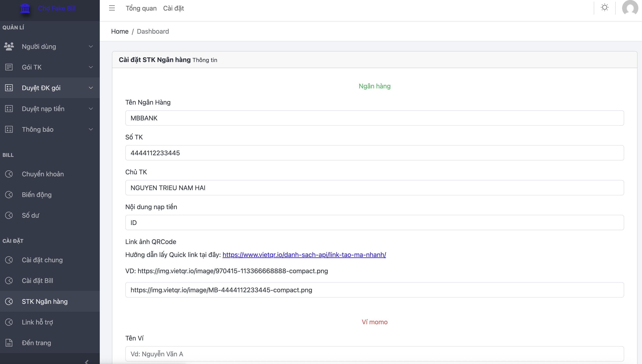Click the Duyệt ĐK gói calculator icon
Image resolution: width=642 pixels, height=364 pixels.
click(9, 88)
